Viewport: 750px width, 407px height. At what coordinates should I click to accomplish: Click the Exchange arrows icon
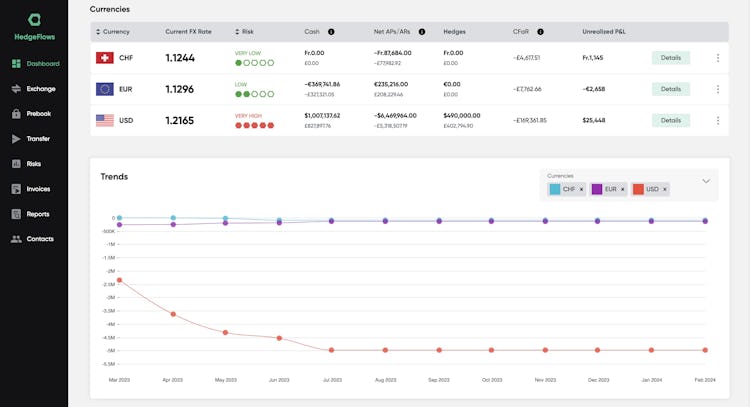click(x=16, y=89)
